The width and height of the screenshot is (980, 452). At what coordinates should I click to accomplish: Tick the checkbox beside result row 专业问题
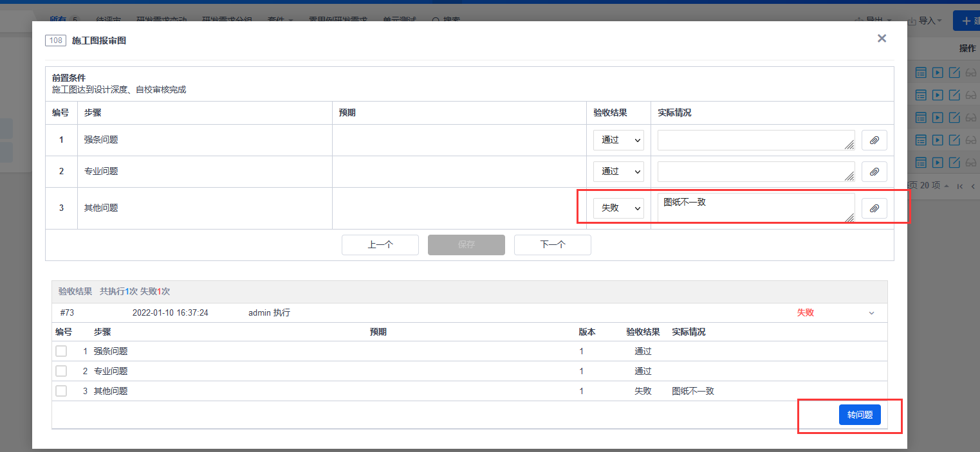(61, 371)
